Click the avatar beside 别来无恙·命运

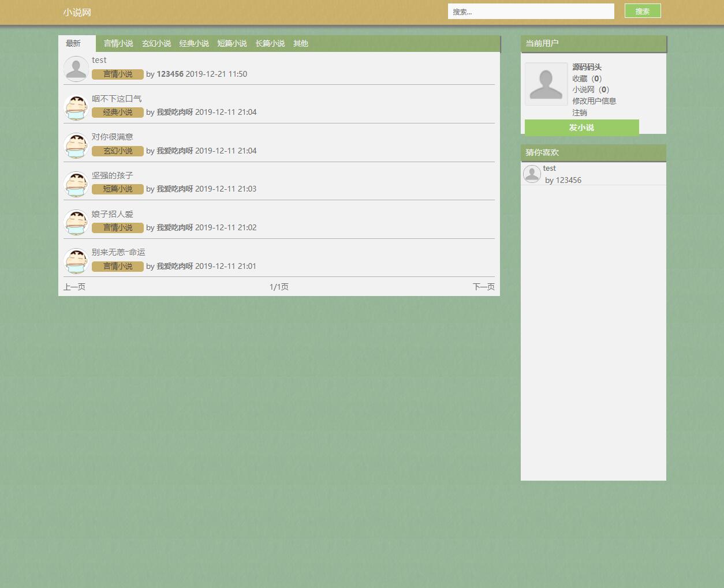tap(76, 261)
